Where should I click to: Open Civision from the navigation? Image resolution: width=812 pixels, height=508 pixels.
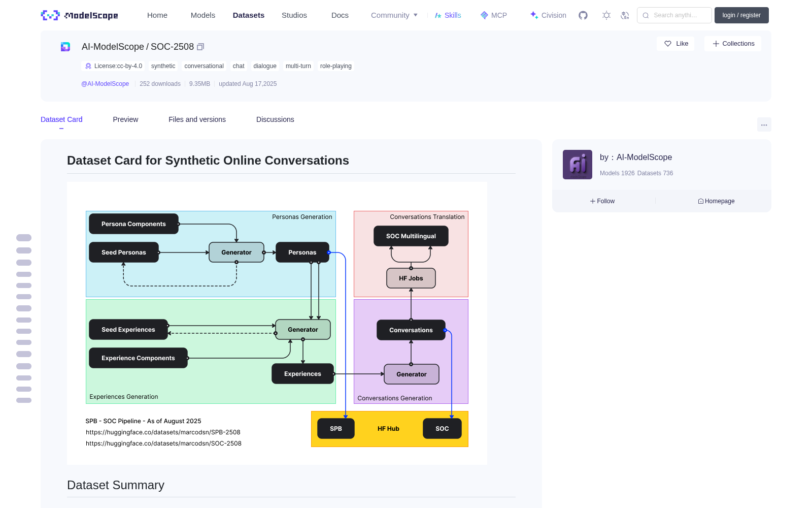coord(548,15)
